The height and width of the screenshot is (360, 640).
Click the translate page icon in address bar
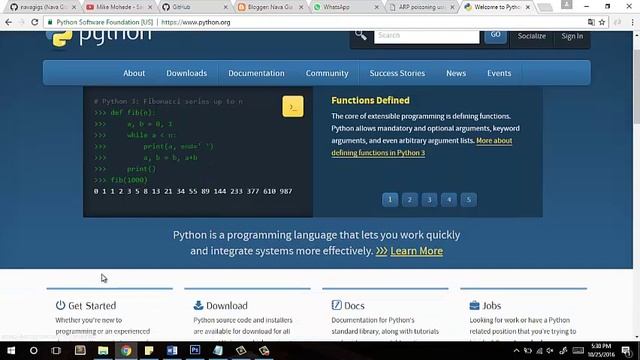tap(591, 22)
